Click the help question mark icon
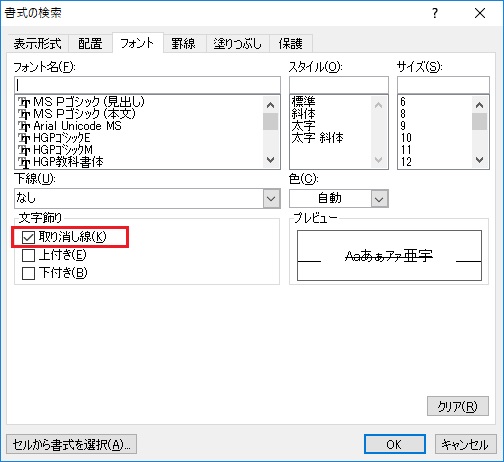 click(435, 13)
